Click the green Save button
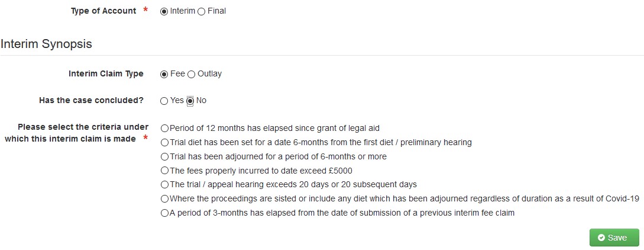Viewport: 644px width, 250px height. (x=614, y=238)
